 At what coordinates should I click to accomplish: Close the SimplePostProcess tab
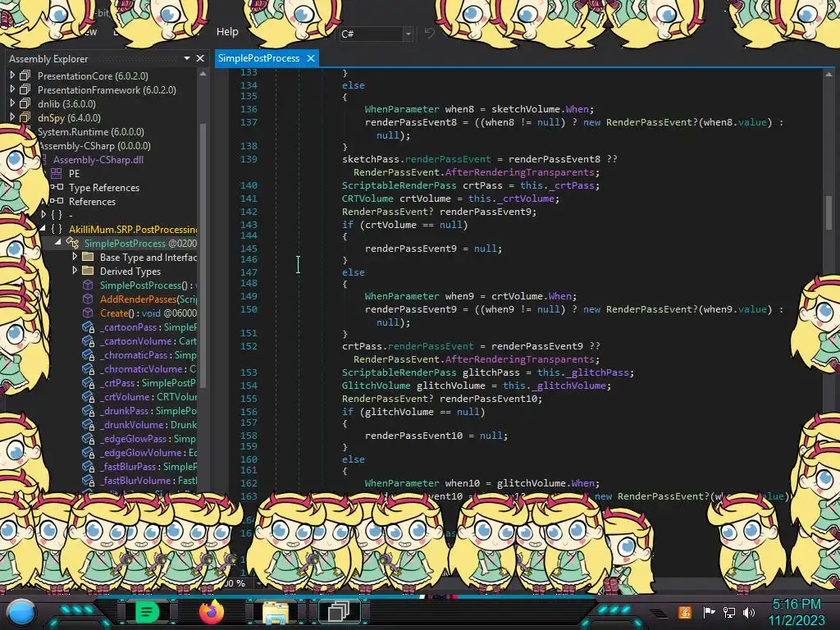(x=311, y=58)
